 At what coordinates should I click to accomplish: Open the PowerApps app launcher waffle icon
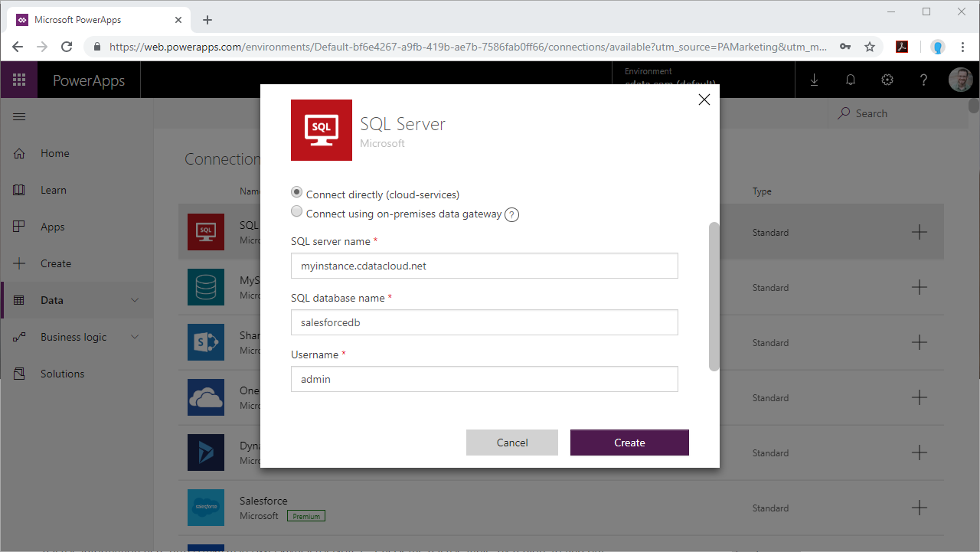coord(19,80)
